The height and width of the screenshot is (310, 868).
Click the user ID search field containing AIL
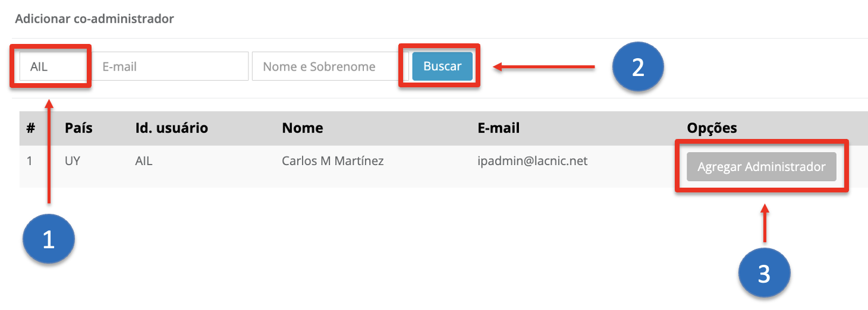pos(52,67)
